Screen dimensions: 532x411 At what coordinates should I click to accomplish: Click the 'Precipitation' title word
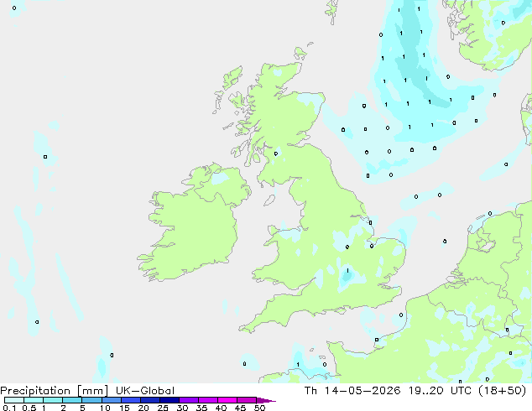click(x=35, y=391)
